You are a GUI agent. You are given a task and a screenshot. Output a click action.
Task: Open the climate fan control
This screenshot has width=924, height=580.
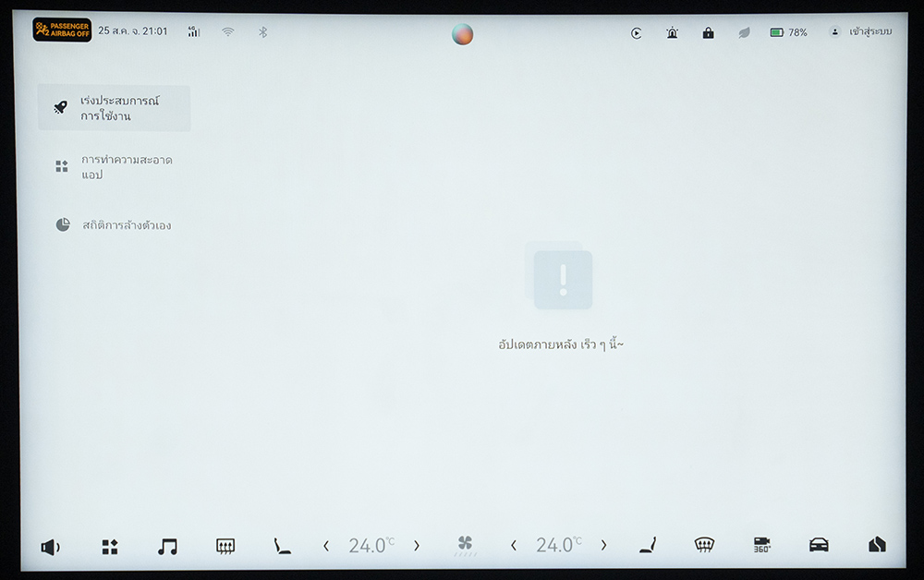[x=466, y=546]
